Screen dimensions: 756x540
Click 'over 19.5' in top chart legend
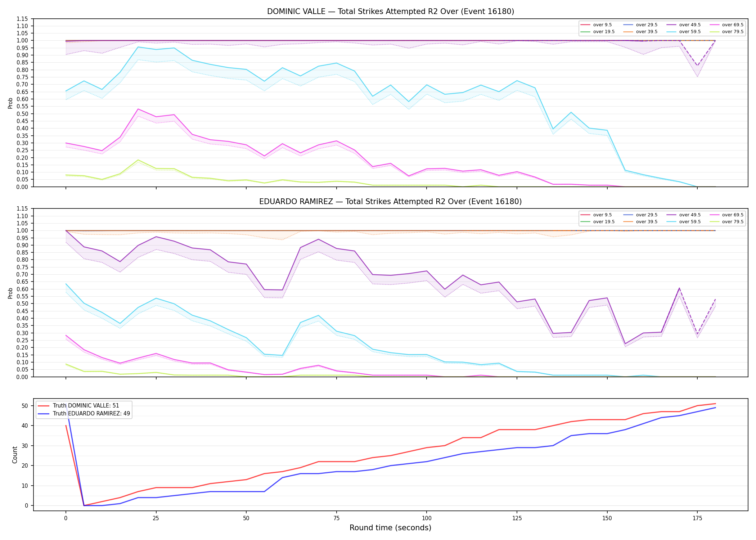pyautogui.click(x=597, y=32)
